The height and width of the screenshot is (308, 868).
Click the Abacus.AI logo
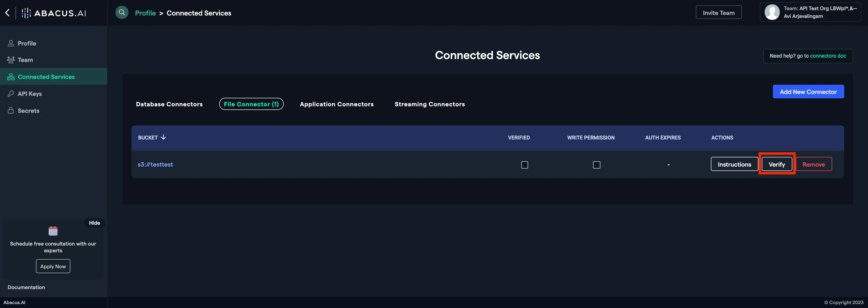click(x=54, y=13)
